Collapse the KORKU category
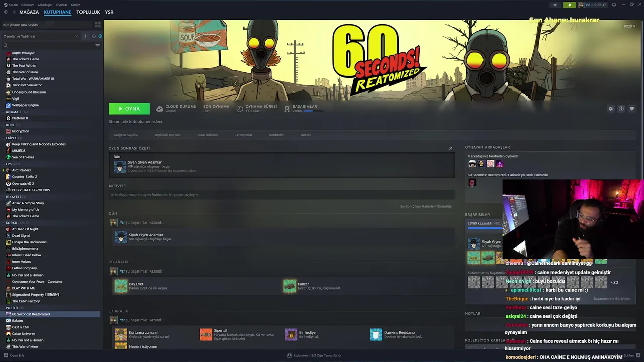 3,223
